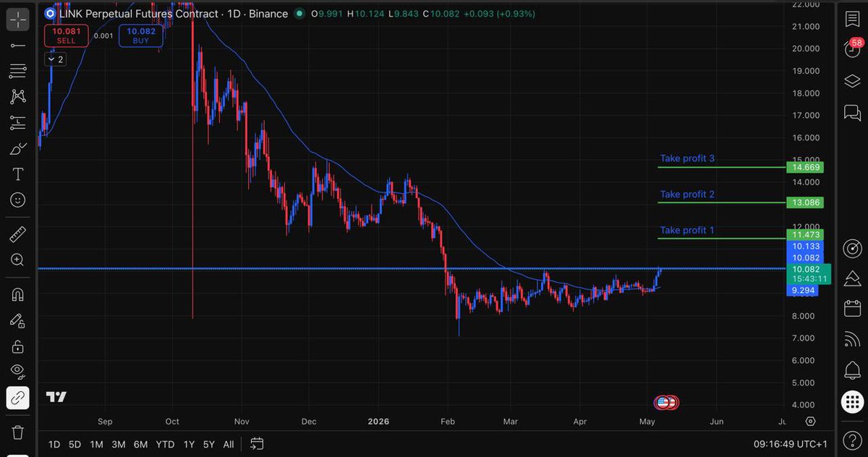Click the 13.086 price label
This screenshot has width=868, height=457.
point(805,202)
